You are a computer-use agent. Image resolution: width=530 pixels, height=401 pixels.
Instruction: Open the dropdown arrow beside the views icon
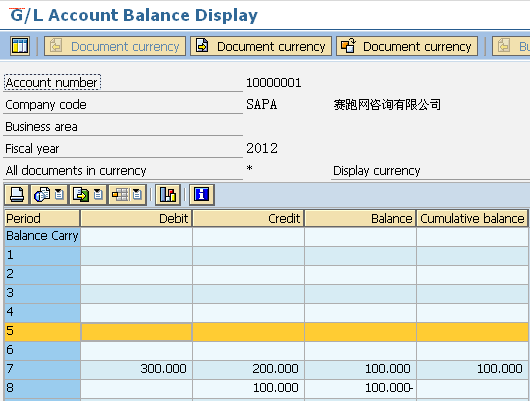(59, 194)
